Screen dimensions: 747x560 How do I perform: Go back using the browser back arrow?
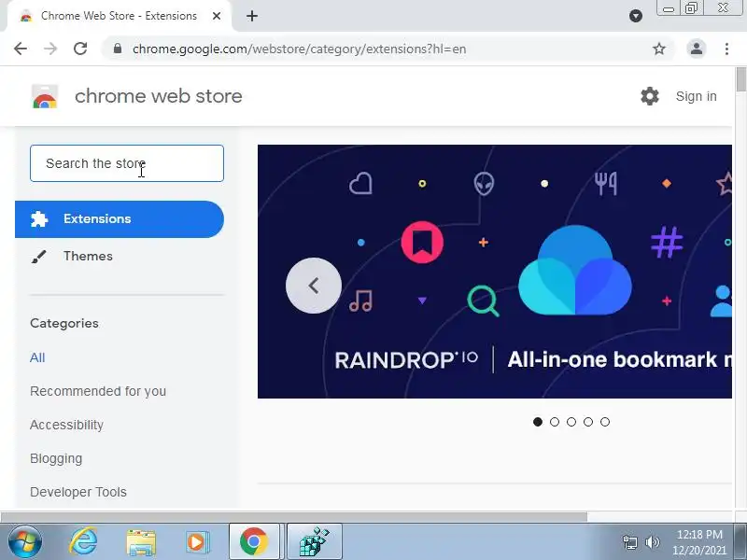pyautogui.click(x=20, y=49)
